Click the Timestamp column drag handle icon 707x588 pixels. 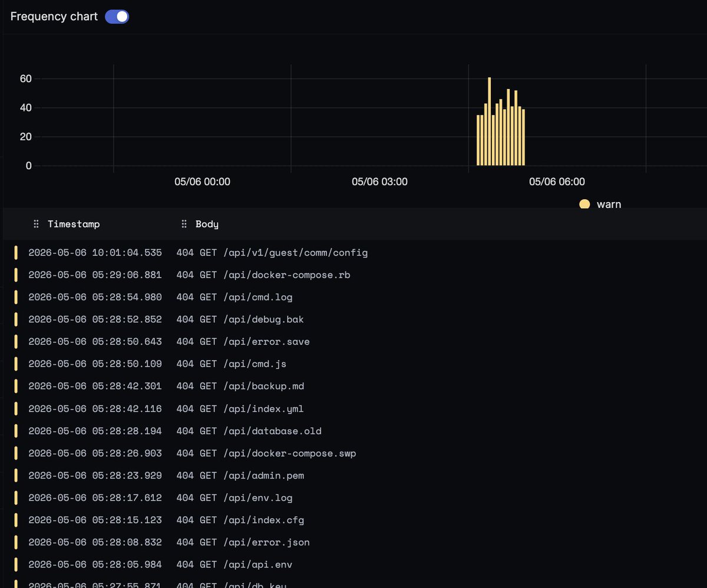click(36, 224)
